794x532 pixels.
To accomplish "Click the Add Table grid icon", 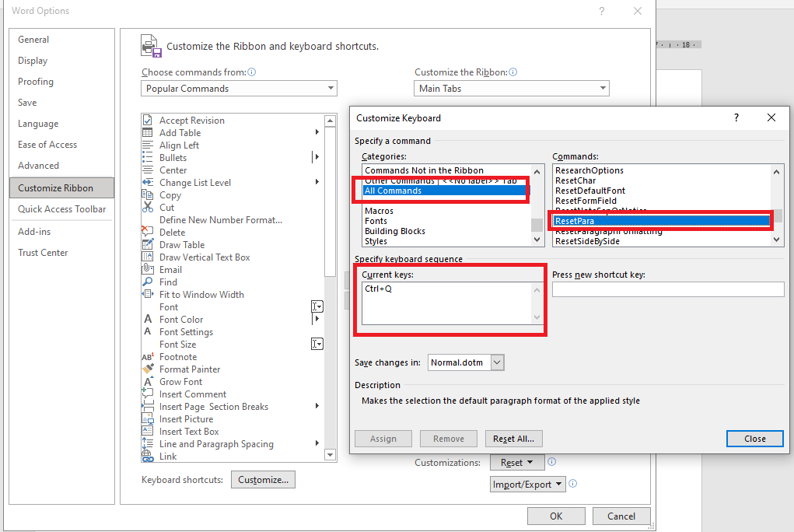I will click(x=147, y=133).
